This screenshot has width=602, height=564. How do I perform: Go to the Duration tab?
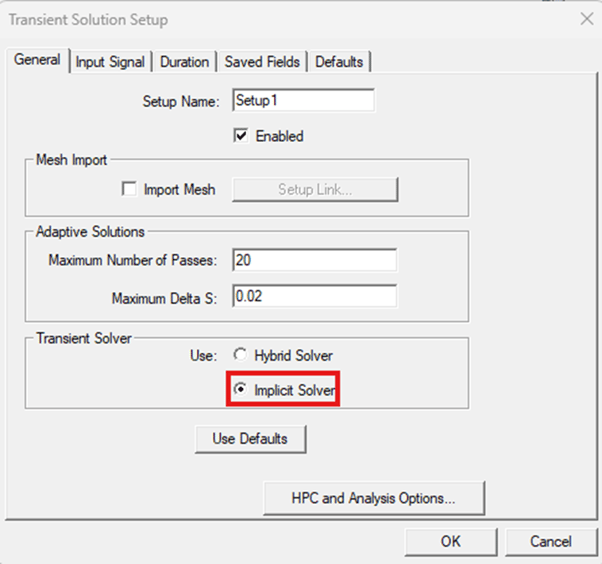pos(184,62)
